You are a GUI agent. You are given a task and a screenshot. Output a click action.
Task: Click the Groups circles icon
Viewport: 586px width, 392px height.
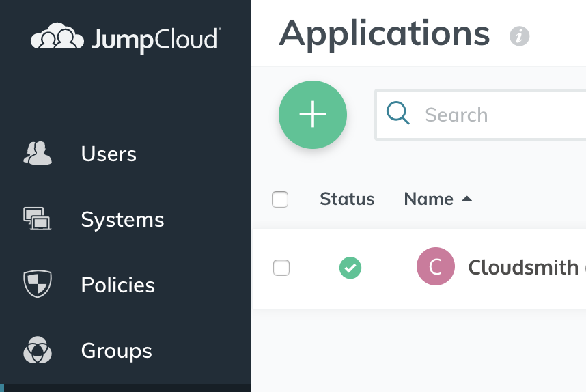click(38, 350)
